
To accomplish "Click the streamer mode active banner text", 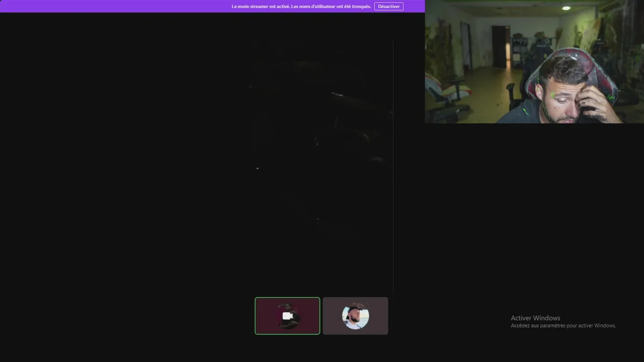I will (x=301, y=7).
